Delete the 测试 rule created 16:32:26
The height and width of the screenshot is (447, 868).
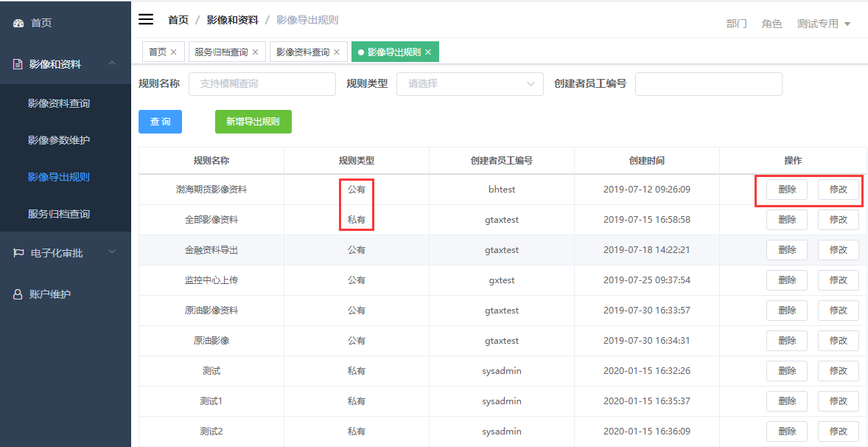(x=787, y=370)
